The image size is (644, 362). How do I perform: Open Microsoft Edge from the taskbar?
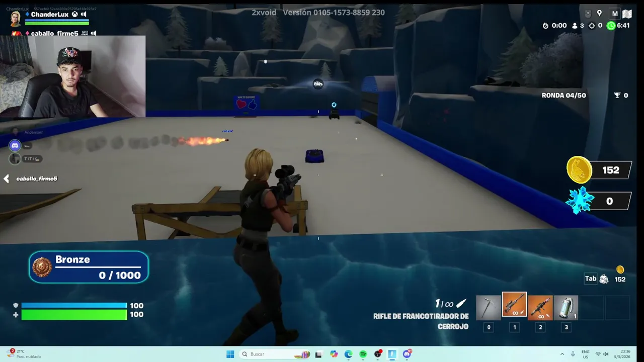coord(348,354)
